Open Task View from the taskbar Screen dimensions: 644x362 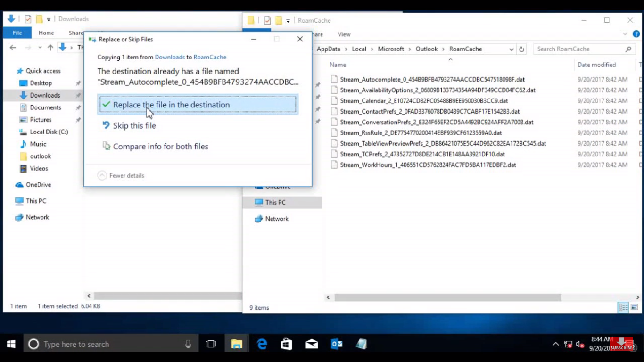click(x=210, y=344)
